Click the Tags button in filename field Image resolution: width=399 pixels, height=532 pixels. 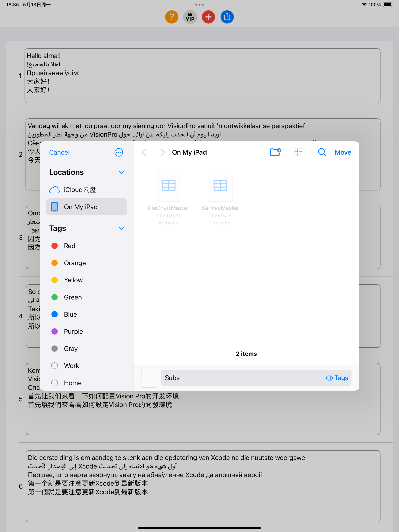point(337,378)
